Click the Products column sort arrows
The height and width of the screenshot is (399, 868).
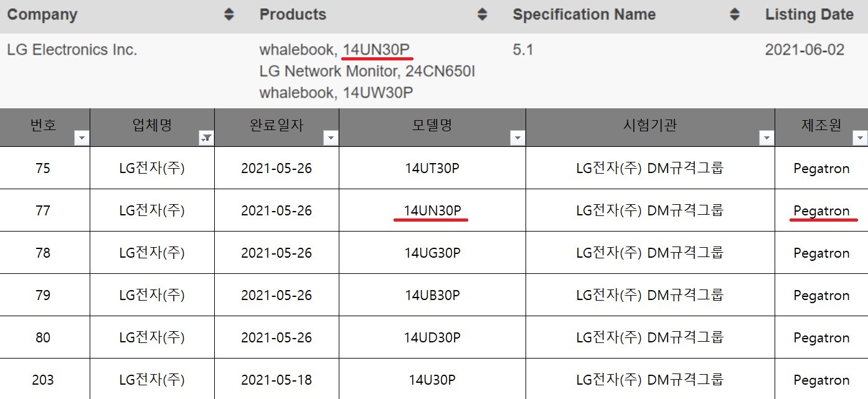pos(482,14)
